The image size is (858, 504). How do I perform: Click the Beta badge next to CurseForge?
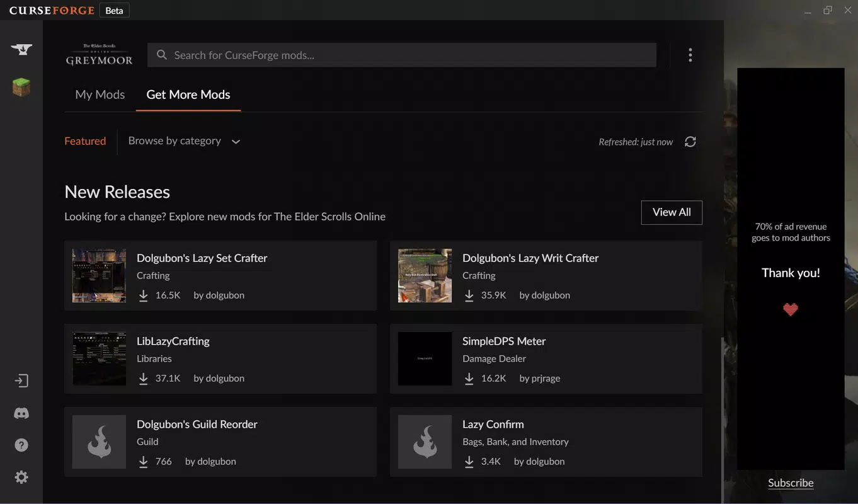114,11
